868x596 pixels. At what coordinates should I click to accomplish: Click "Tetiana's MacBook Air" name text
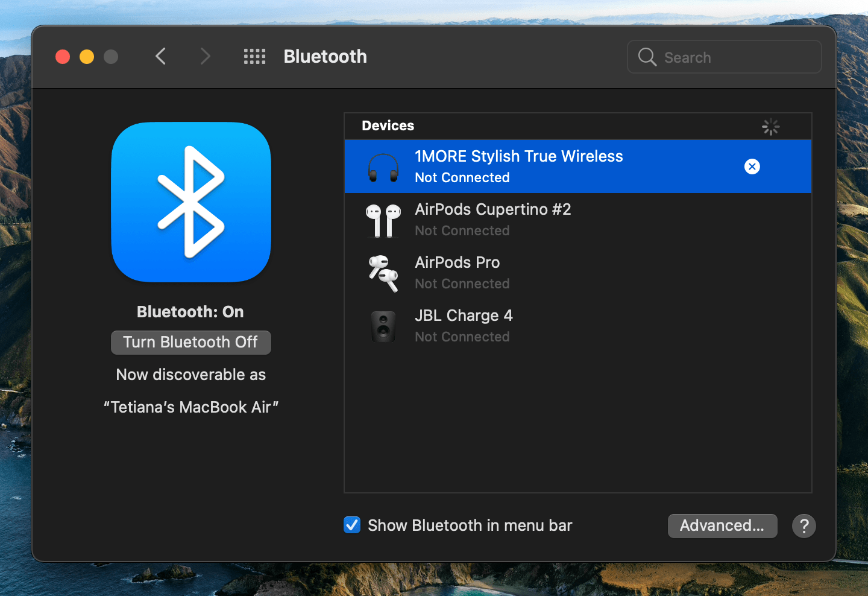[x=191, y=407]
